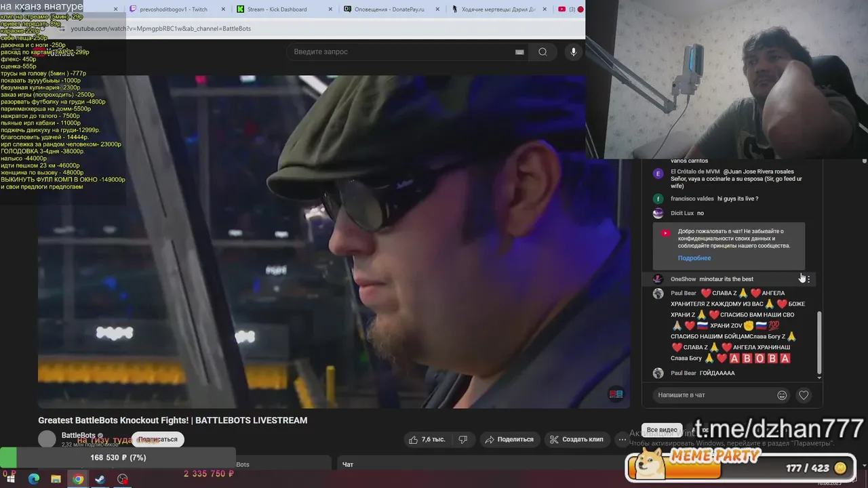
Task: Open the BattleBots channel name link
Action: pyautogui.click(x=79, y=435)
